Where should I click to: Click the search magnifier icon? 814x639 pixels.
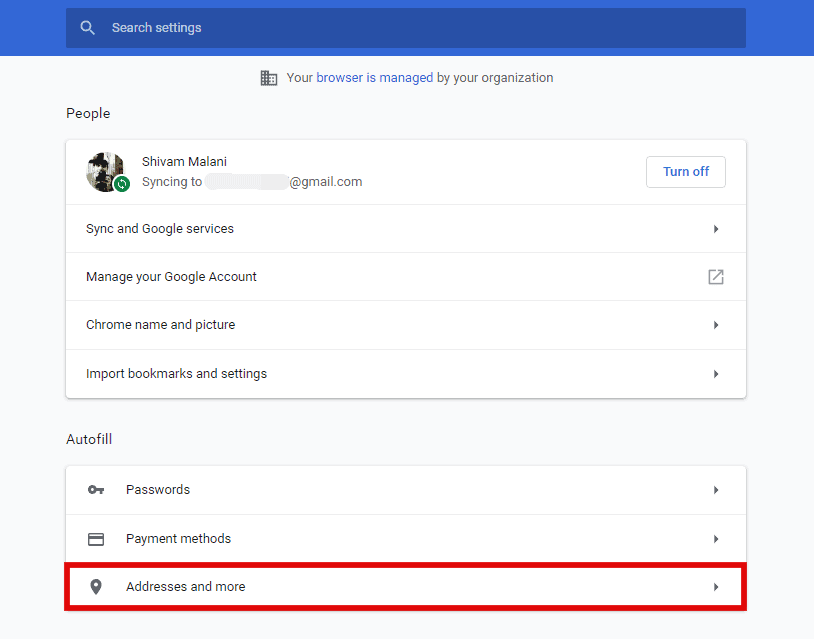88,28
